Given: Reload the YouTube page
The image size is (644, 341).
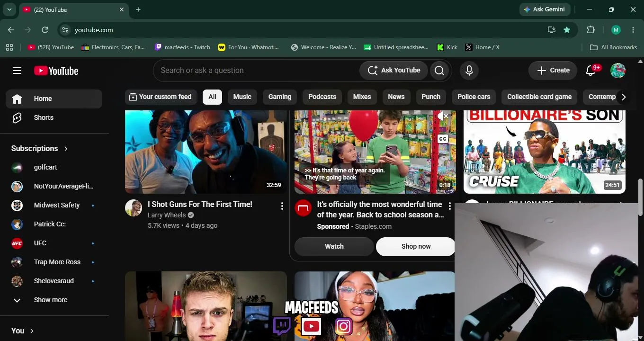Looking at the screenshot, I should 45,30.
